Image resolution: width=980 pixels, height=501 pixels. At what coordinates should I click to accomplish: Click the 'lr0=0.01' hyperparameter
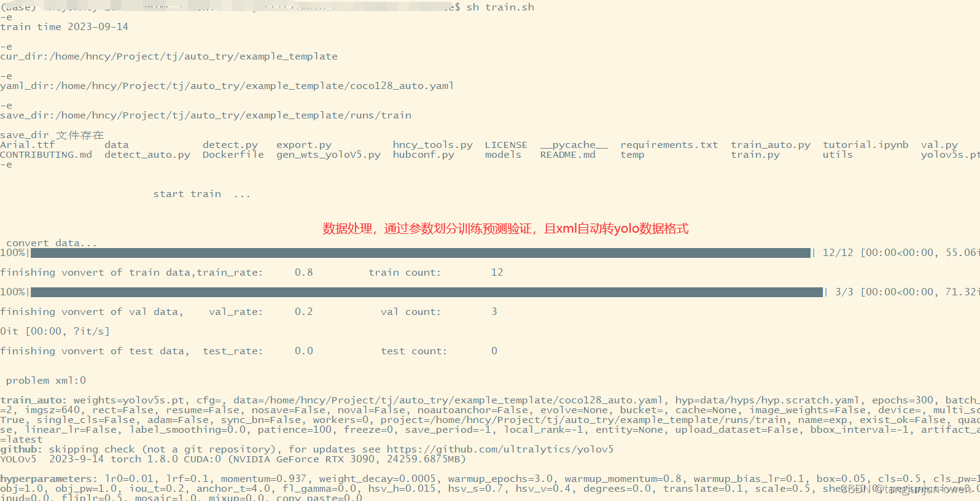click(x=129, y=479)
